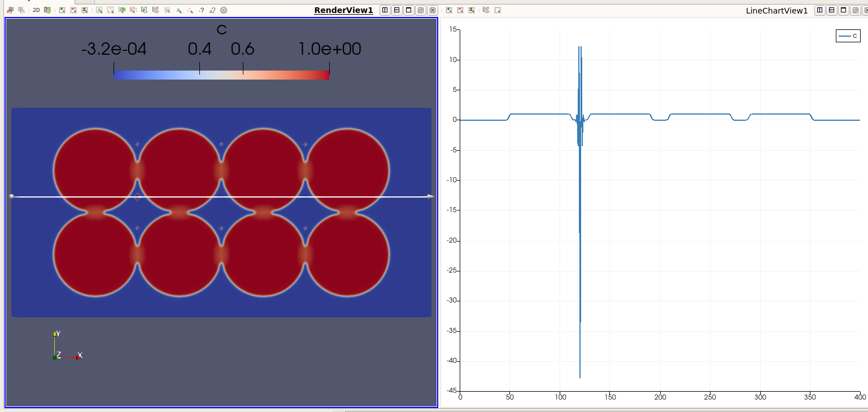Select the frustum cell selection tool
Viewport: 868px width, 412px height.
[x=121, y=10]
